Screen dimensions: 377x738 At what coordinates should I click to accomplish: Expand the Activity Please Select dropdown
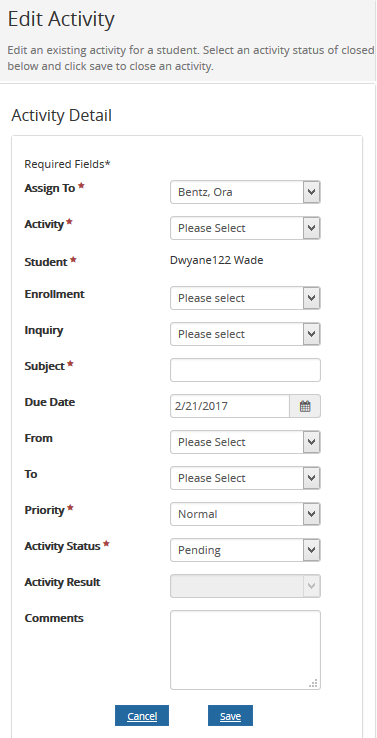(x=245, y=228)
